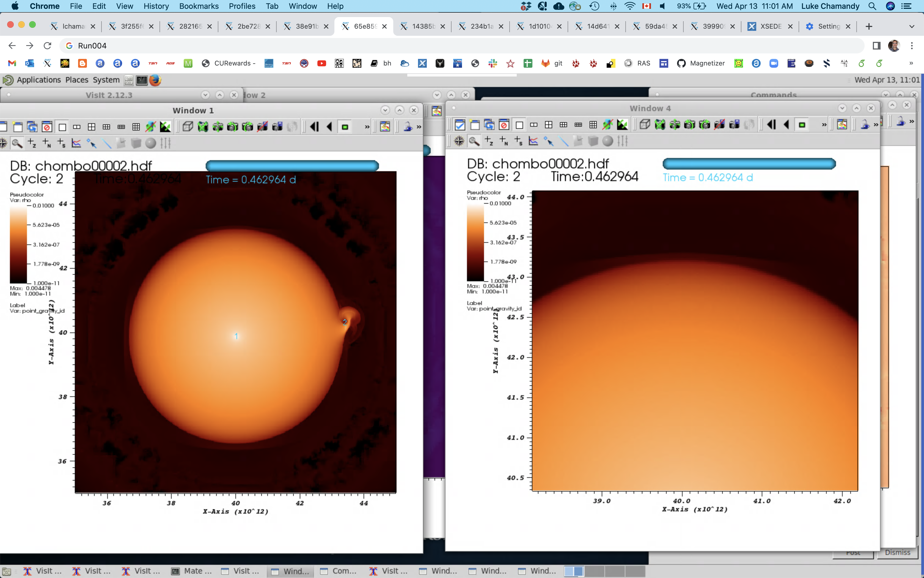924x578 pixels.
Task: Recenter the view in Window 1
Action: coord(218,127)
